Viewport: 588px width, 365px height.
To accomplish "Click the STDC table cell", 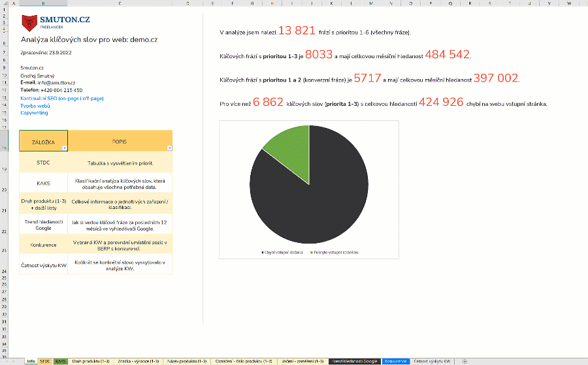I will (x=44, y=162).
